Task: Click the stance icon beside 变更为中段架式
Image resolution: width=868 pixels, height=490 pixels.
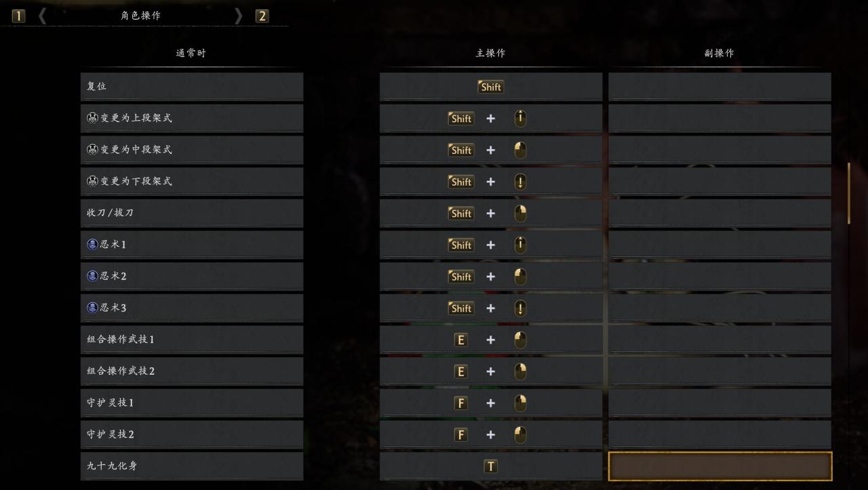Action: click(93, 149)
